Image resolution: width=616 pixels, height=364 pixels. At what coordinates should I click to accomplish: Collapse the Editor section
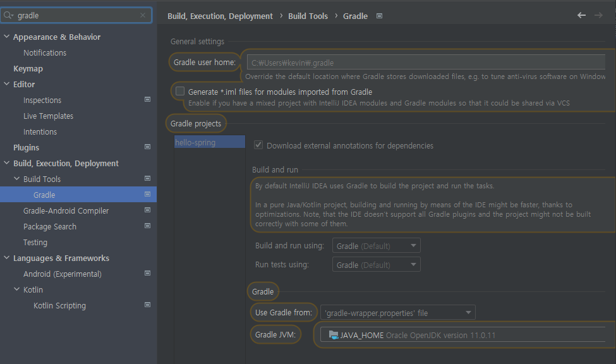click(7, 83)
